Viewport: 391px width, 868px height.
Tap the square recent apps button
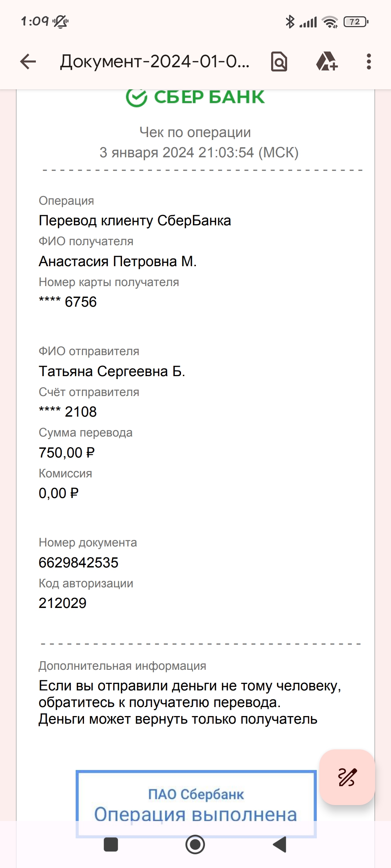coord(111,844)
